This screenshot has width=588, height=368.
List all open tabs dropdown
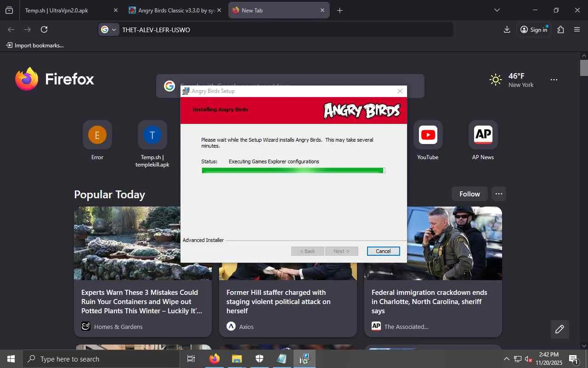497,10
